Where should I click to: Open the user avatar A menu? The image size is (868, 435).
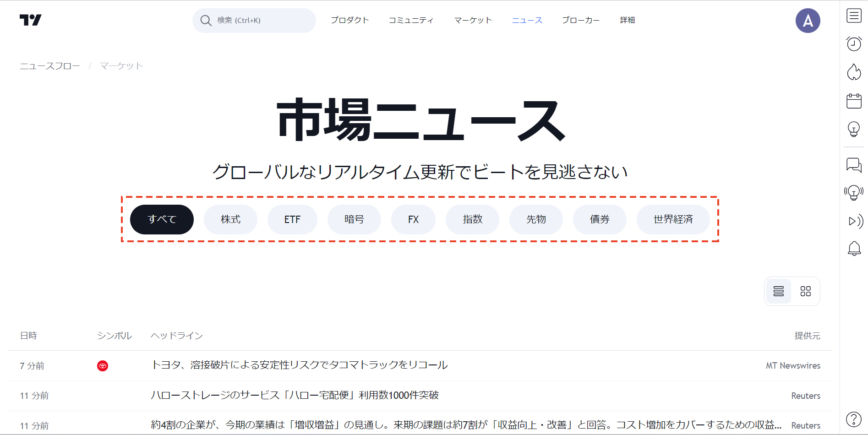point(808,21)
